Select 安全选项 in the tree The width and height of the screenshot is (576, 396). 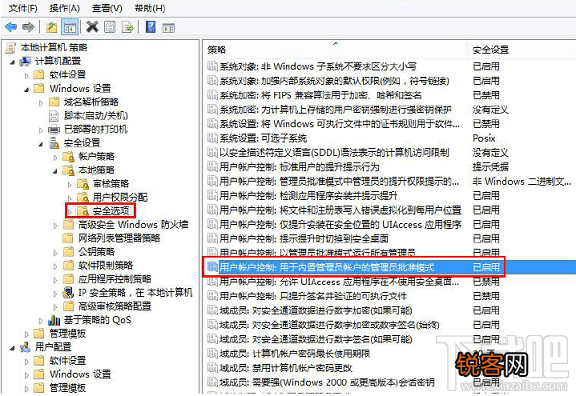tap(111, 210)
